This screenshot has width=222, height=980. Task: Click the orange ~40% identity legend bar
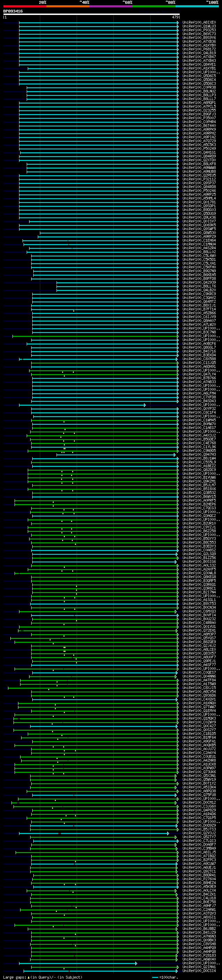[68, 6]
